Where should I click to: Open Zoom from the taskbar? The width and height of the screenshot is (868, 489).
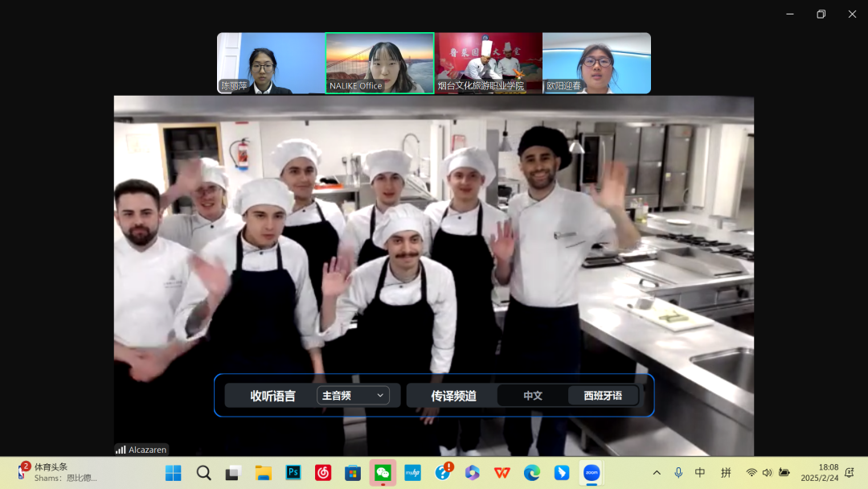click(592, 473)
